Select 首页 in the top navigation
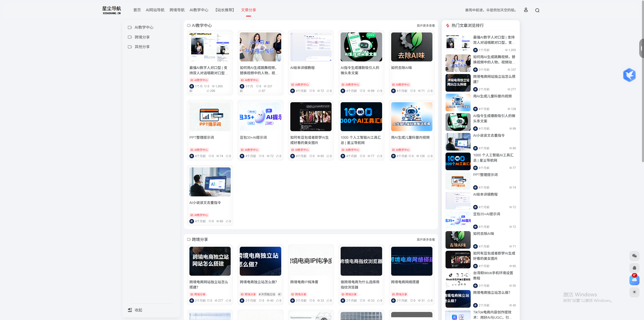The image size is (644, 320). [137, 10]
